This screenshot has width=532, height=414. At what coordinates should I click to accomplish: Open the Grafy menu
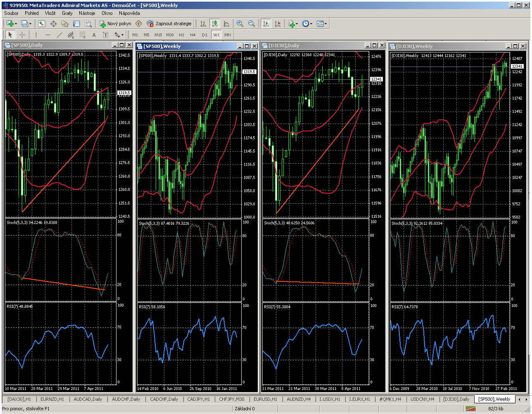(x=67, y=13)
